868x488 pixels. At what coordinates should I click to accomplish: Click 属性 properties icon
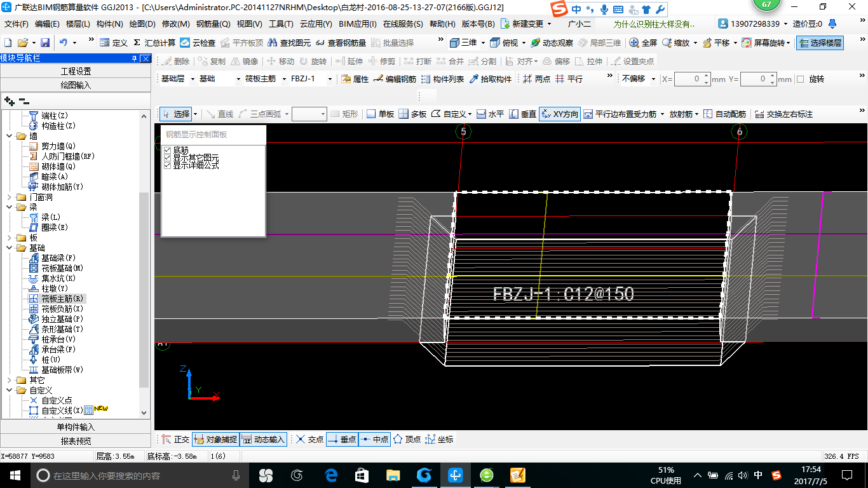[x=346, y=79]
